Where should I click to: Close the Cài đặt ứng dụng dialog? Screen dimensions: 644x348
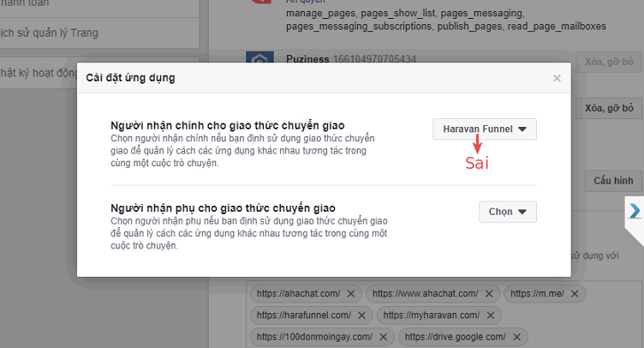pos(557,78)
